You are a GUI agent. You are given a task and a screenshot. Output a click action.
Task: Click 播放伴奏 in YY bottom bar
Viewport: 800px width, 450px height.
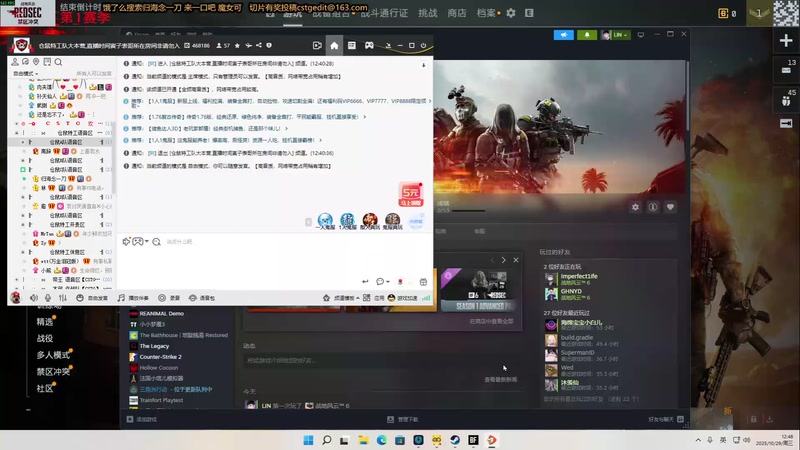coord(134,298)
